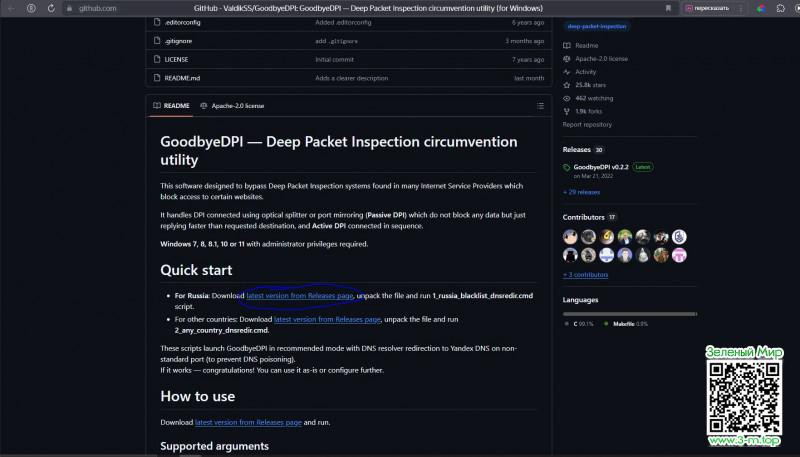Click the Report repository link
800x457 pixels.
(x=587, y=125)
